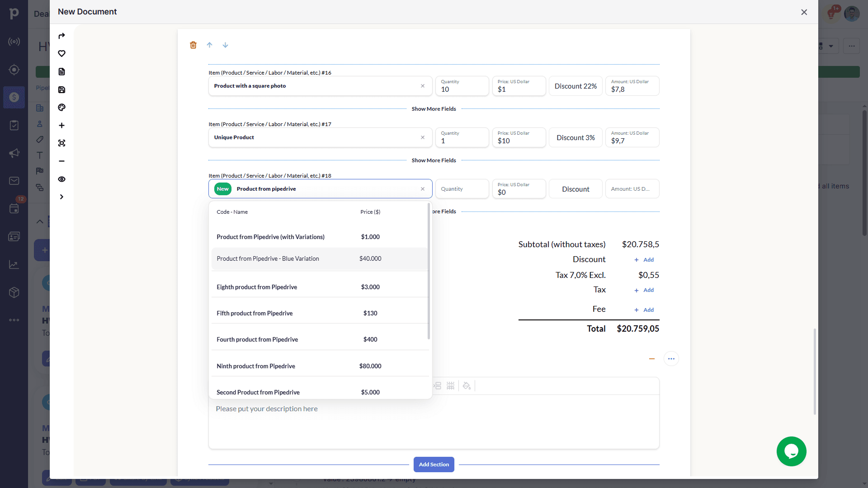Open the Products box icon in sidebar
This screenshot has height=488, width=868.
click(x=14, y=292)
